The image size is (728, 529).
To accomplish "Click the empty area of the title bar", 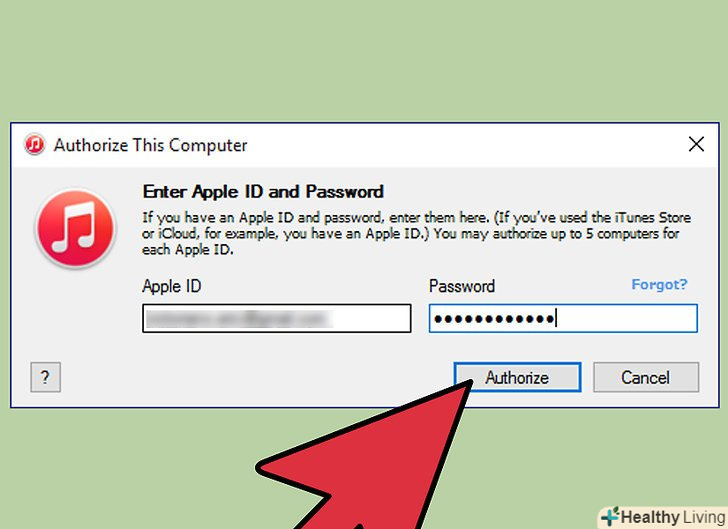I will pos(464,145).
